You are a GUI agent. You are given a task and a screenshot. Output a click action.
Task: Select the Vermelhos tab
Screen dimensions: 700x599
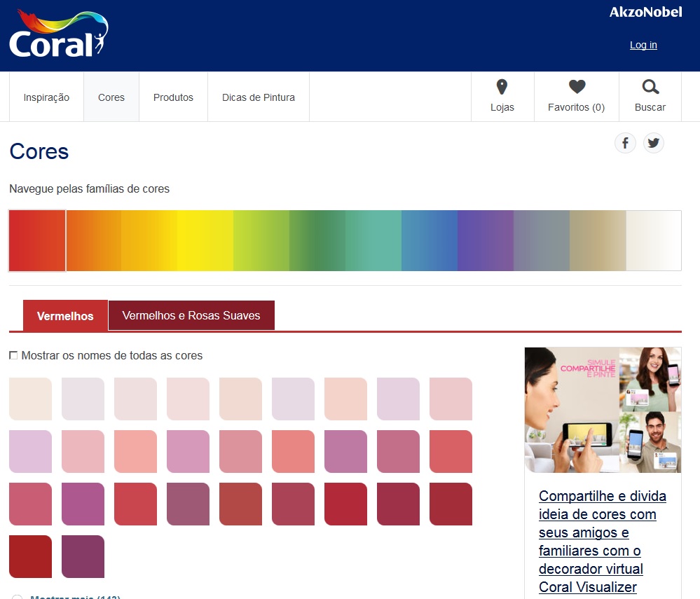point(65,316)
